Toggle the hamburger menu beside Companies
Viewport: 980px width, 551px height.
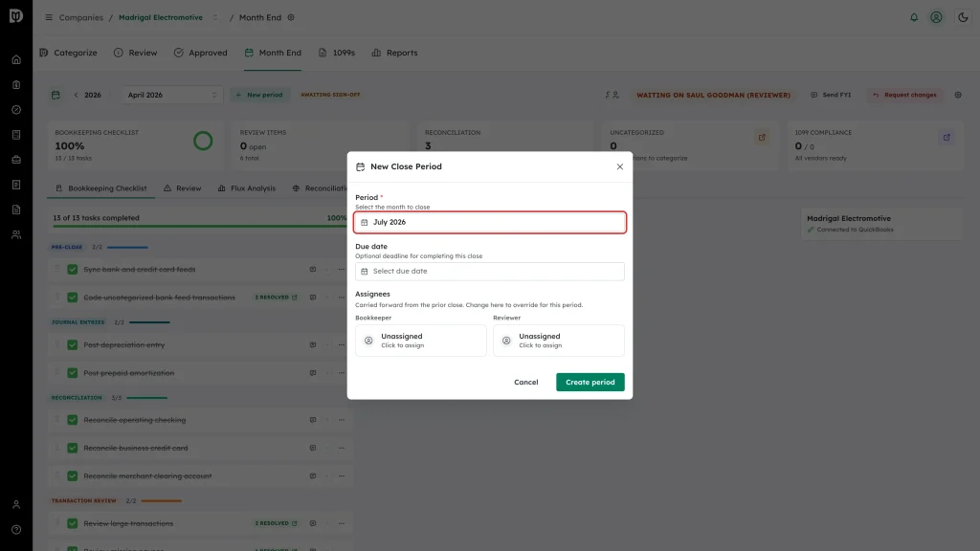click(x=49, y=17)
